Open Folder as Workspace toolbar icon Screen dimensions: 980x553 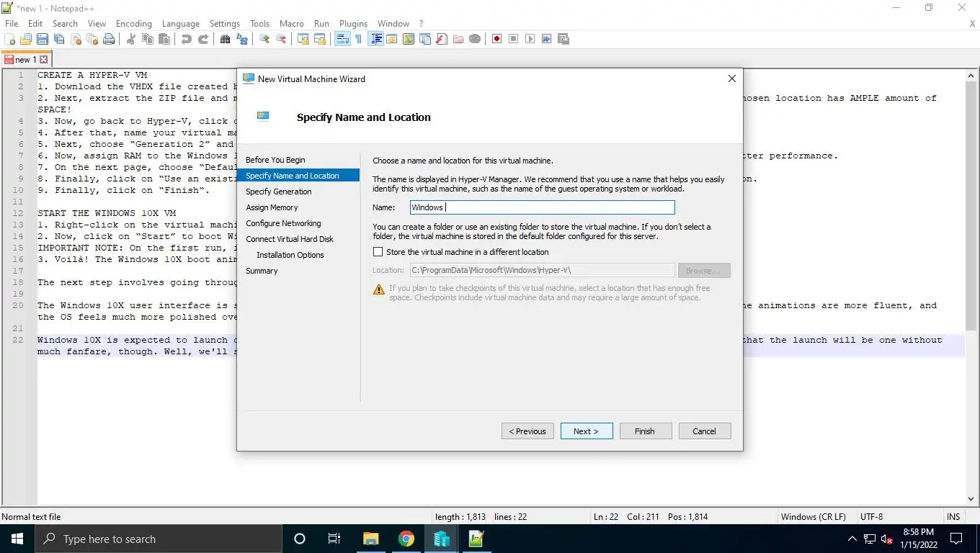[458, 39]
